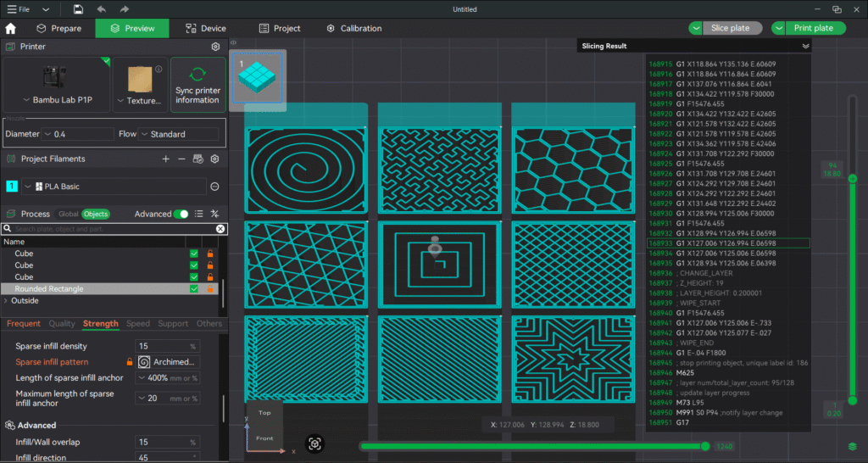
Task: Select the Rounded Rectangle object row
Action: pyautogui.click(x=111, y=288)
